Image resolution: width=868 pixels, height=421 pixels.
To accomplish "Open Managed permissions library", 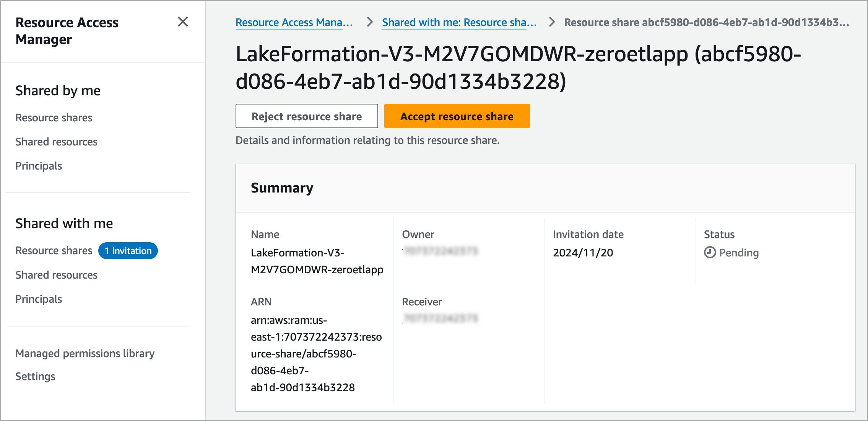I will pyautogui.click(x=85, y=353).
